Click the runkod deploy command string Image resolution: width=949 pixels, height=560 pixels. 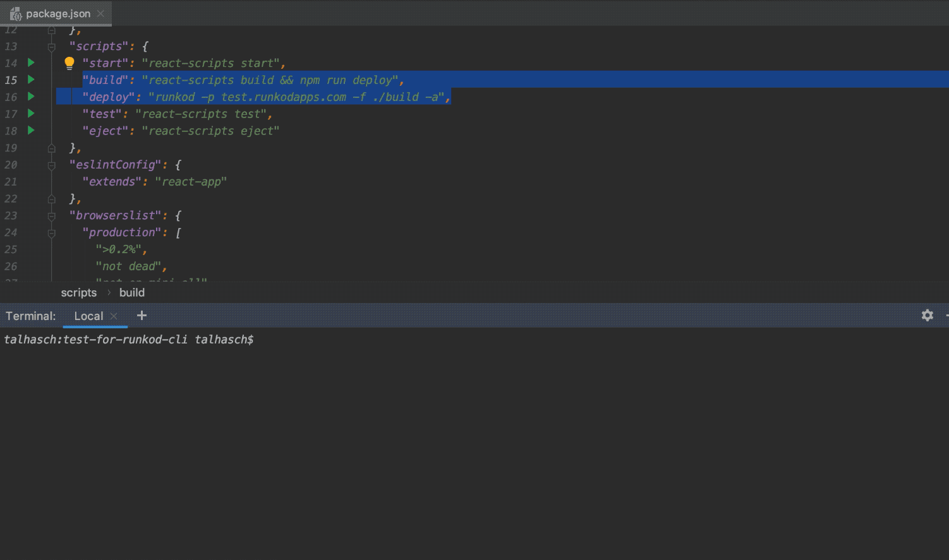[x=296, y=97]
